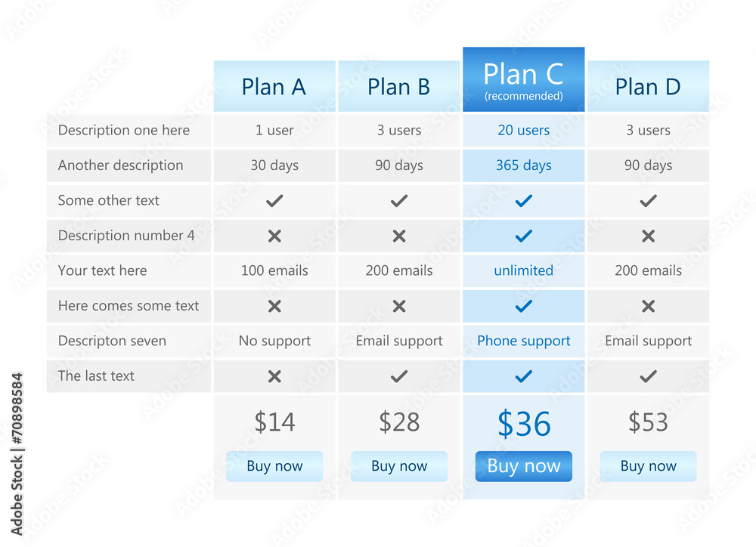Select the recommended Plan C header
The image size is (756, 547).
click(x=524, y=79)
